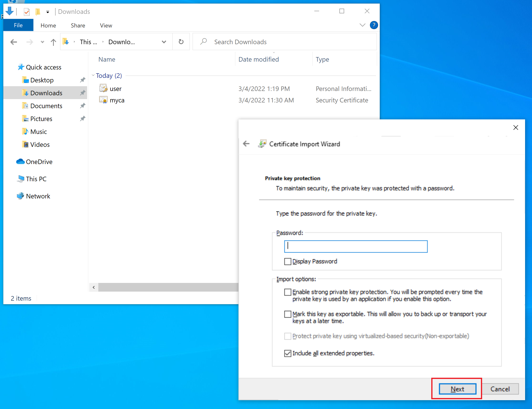
Task: Click into the private key Password field
Action: click(x=356, y=246)
